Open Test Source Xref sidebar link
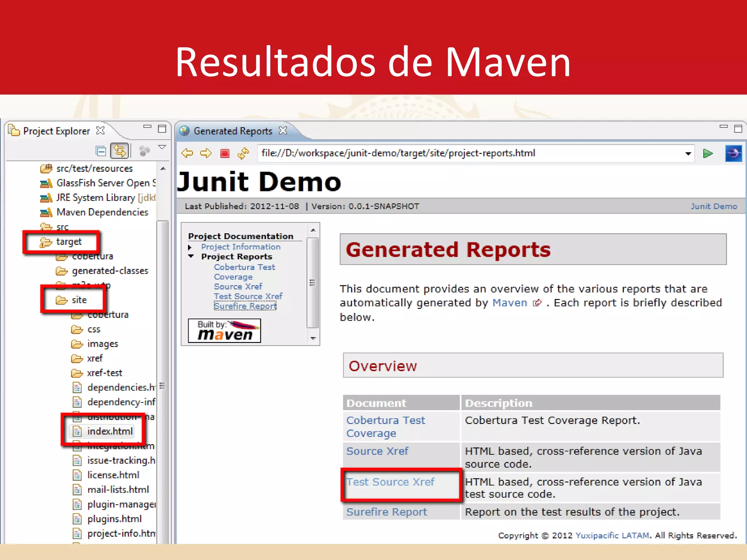Screen dimensions: 747x560 [x=248, y=296]
